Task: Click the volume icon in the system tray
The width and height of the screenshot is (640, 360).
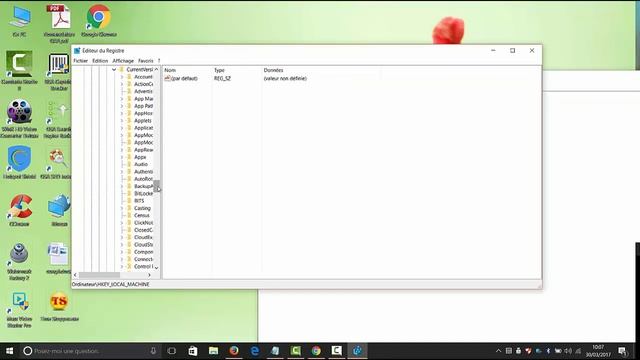Action: [568, 351]
